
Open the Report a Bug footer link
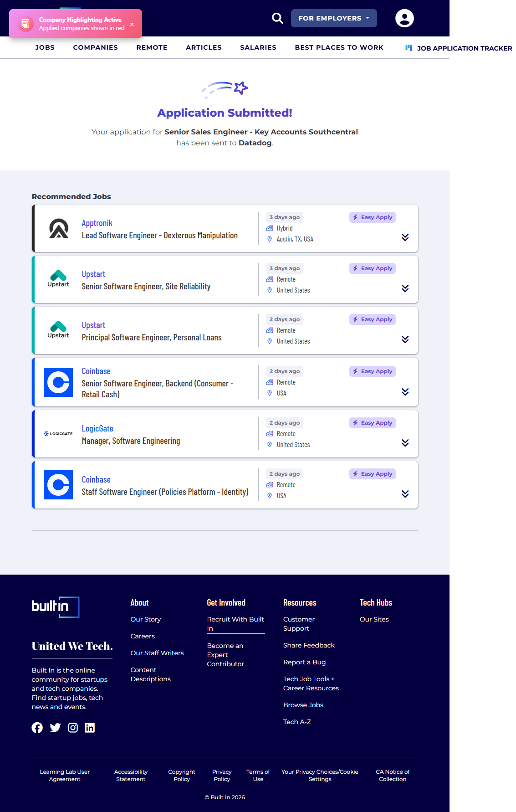[x=304, y=662]
